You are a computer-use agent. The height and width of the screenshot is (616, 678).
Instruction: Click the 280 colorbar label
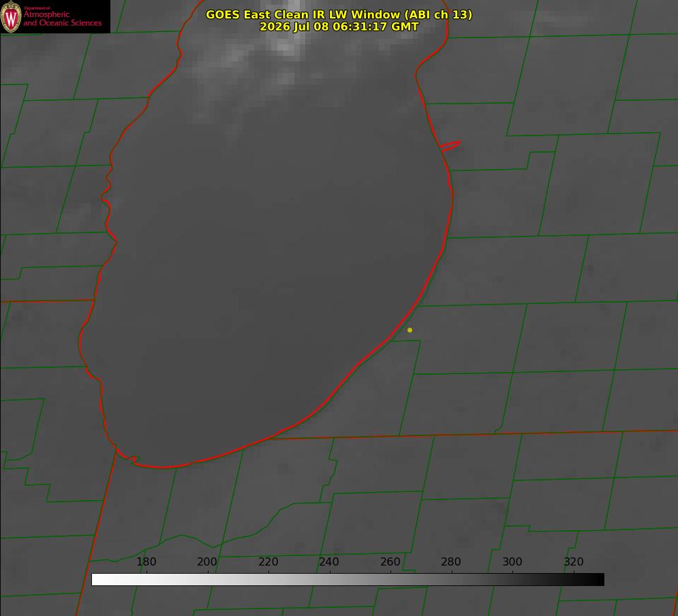(x=451, y=561)
